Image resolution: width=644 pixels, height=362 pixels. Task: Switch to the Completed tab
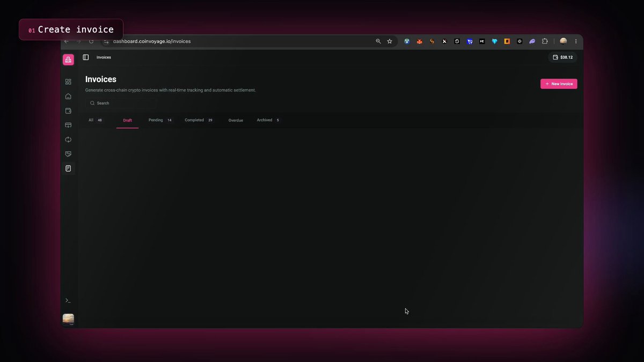199,120
